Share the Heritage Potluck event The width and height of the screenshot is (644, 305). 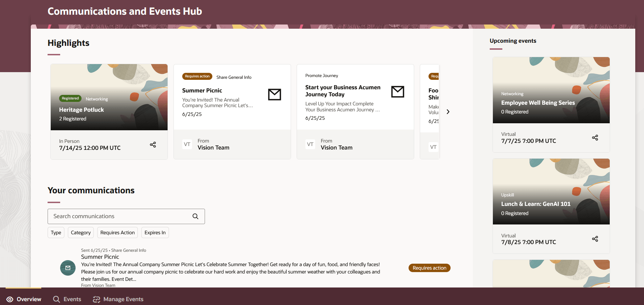153,145
